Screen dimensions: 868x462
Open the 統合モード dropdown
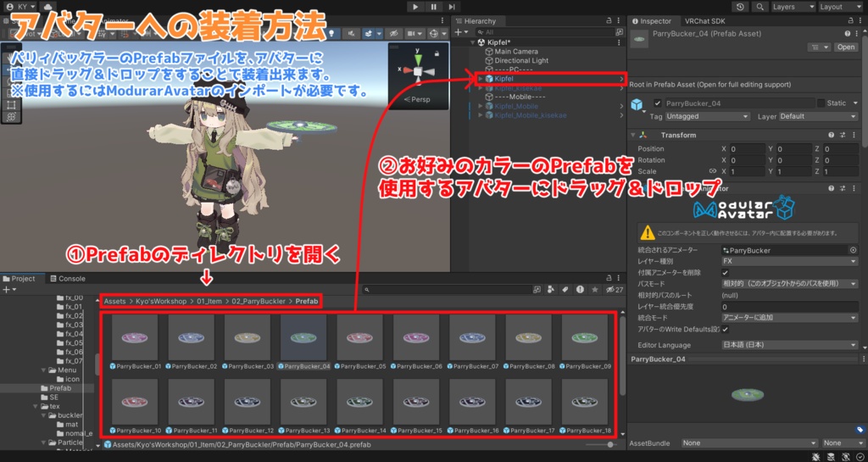pos(789,318)
